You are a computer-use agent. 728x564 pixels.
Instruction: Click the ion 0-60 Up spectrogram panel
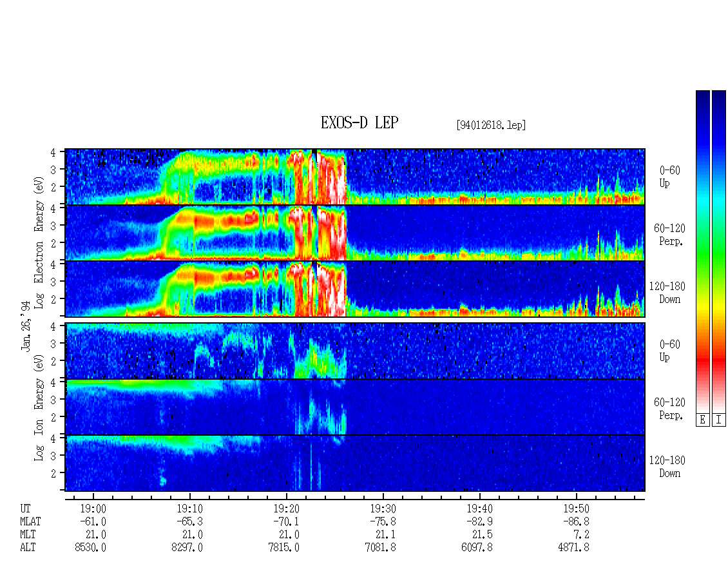(355, 351)
